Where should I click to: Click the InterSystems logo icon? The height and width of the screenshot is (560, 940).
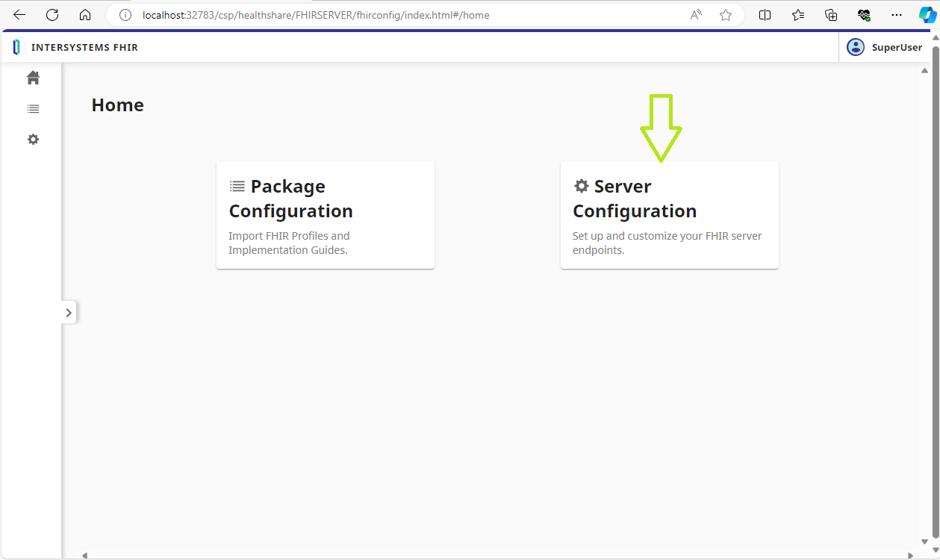pos(16,48)
